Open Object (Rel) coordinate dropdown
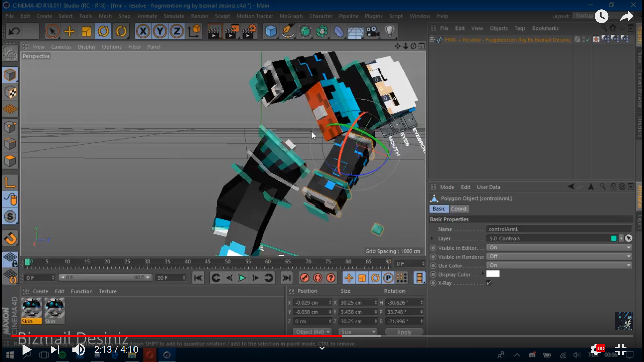The image size is (644, 362). pos(312,332)
